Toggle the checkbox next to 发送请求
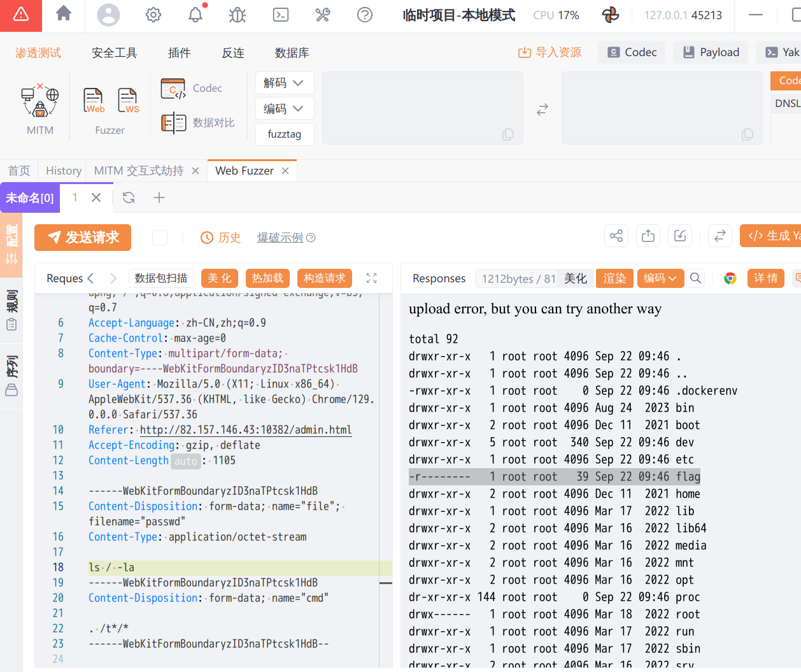This screenshot has width=801, height=672. 160,238
